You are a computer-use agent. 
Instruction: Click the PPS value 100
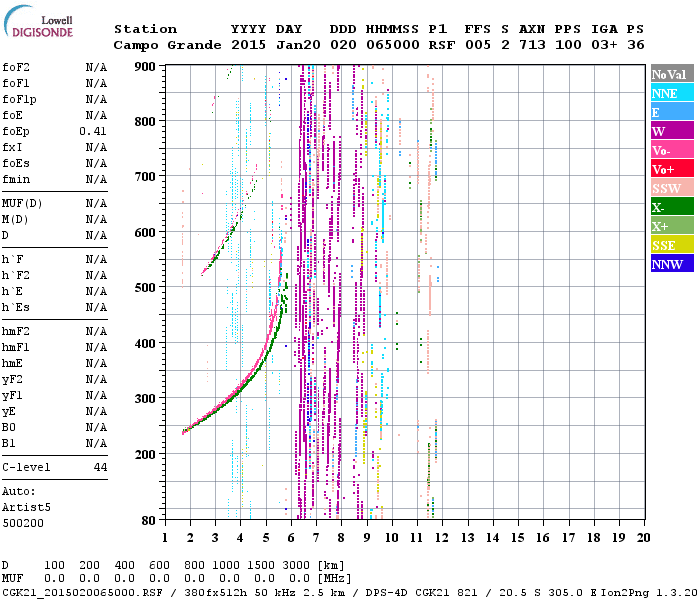(x=568, y=45)
